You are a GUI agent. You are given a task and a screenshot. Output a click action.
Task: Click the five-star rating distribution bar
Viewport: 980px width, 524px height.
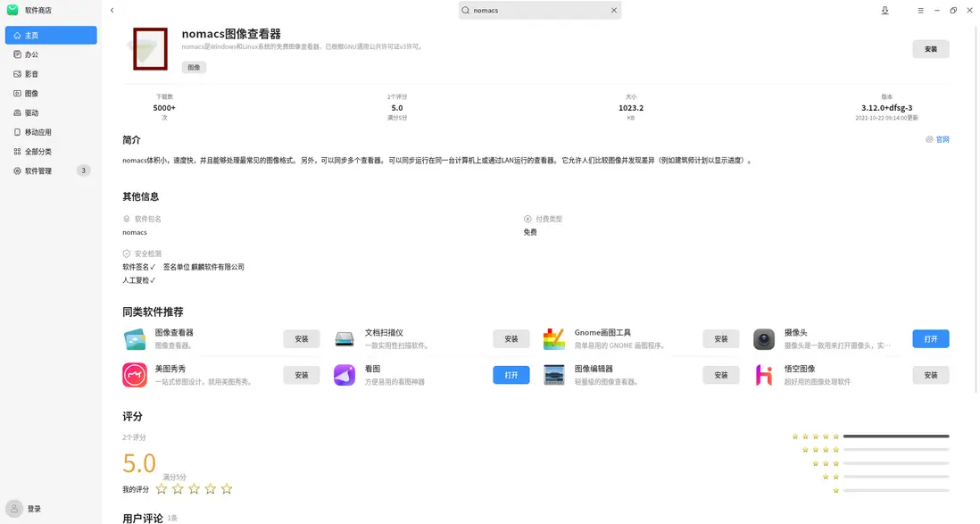click(x=895, y=436)
